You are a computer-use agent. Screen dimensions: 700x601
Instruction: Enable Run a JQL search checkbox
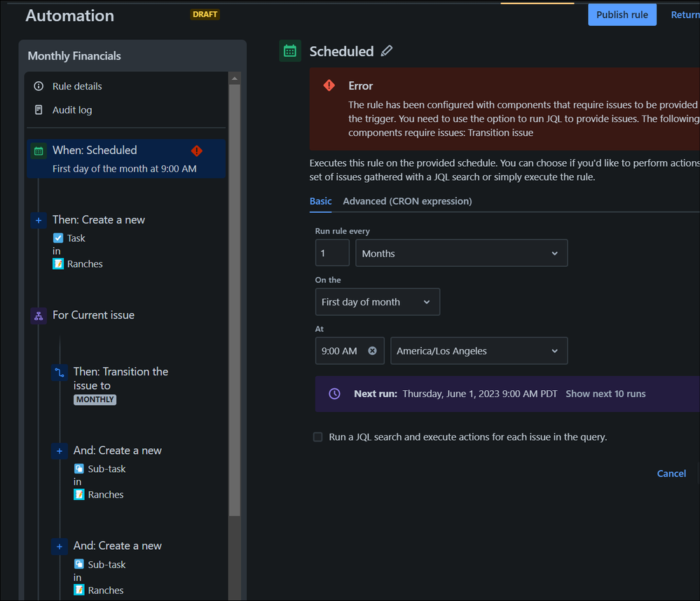point(318,437)
